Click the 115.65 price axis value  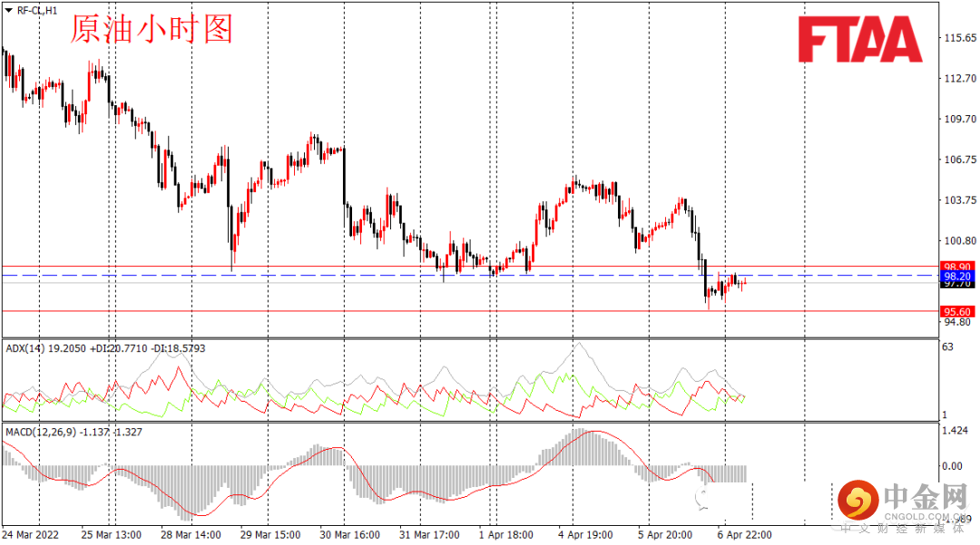(960, 38)
